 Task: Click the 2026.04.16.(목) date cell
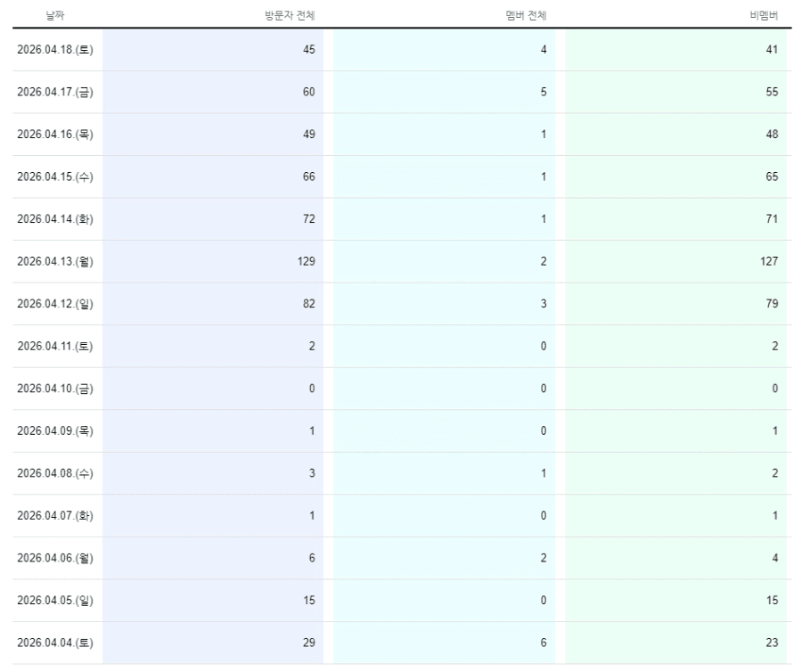coord(55,135)
